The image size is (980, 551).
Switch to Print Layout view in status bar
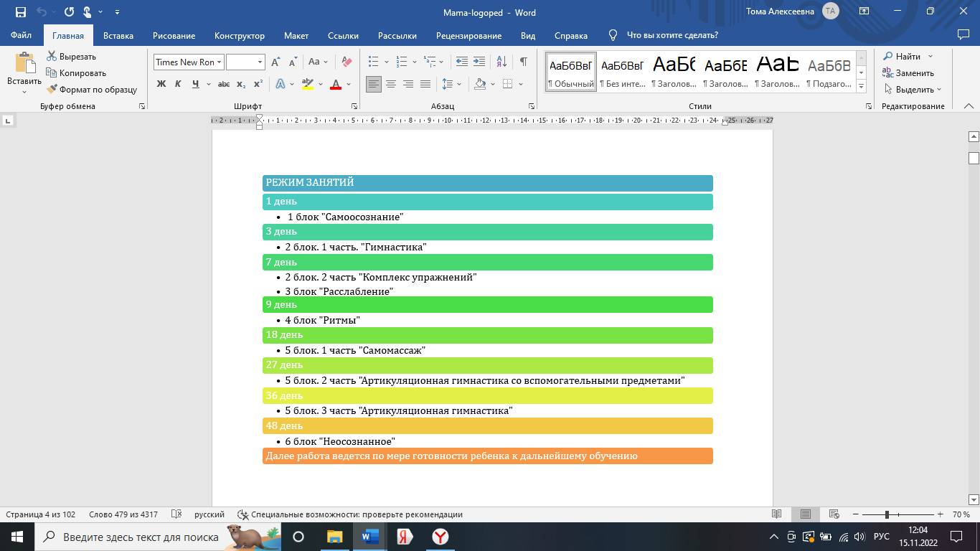806,514
